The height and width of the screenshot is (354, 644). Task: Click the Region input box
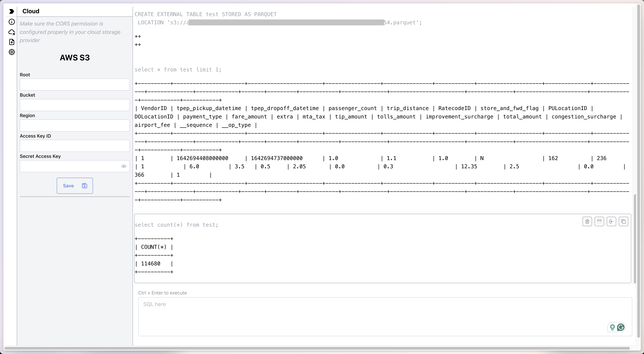pyautogui.click(x=75, y=125)
